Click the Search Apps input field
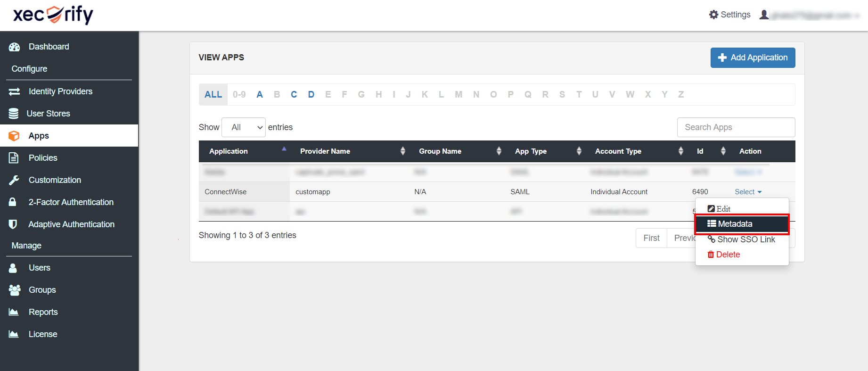 pos(736,127)
